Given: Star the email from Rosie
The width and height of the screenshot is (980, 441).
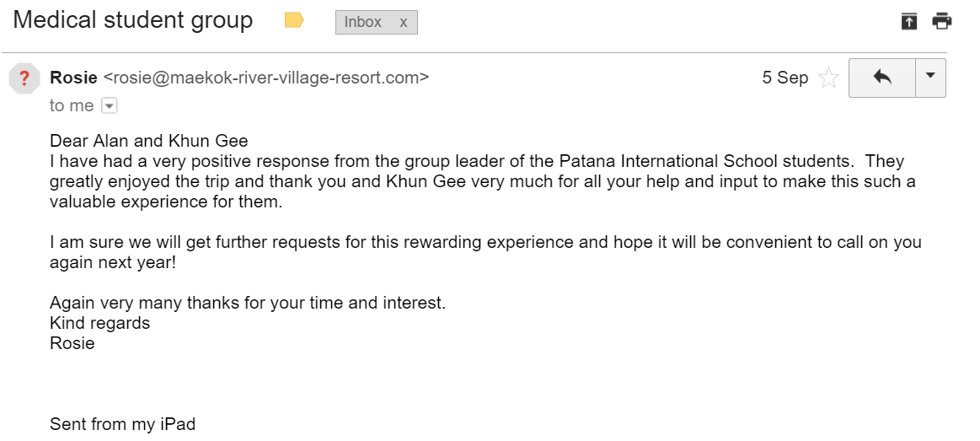Looking at the screenshot, I should tap(829, 78).
